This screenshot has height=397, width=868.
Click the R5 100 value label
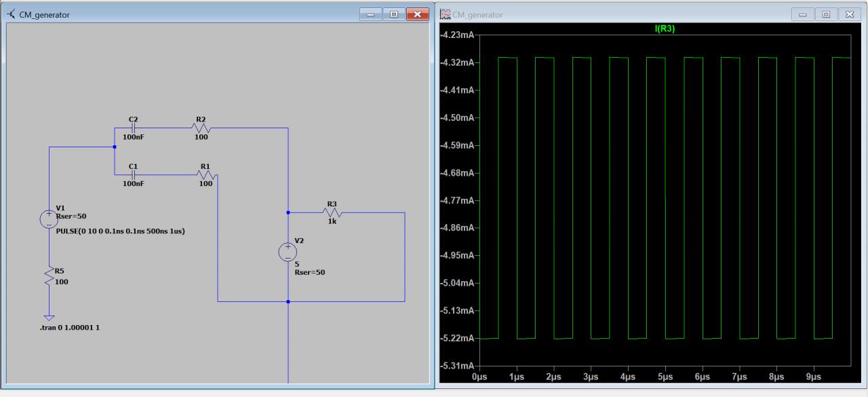62,282
